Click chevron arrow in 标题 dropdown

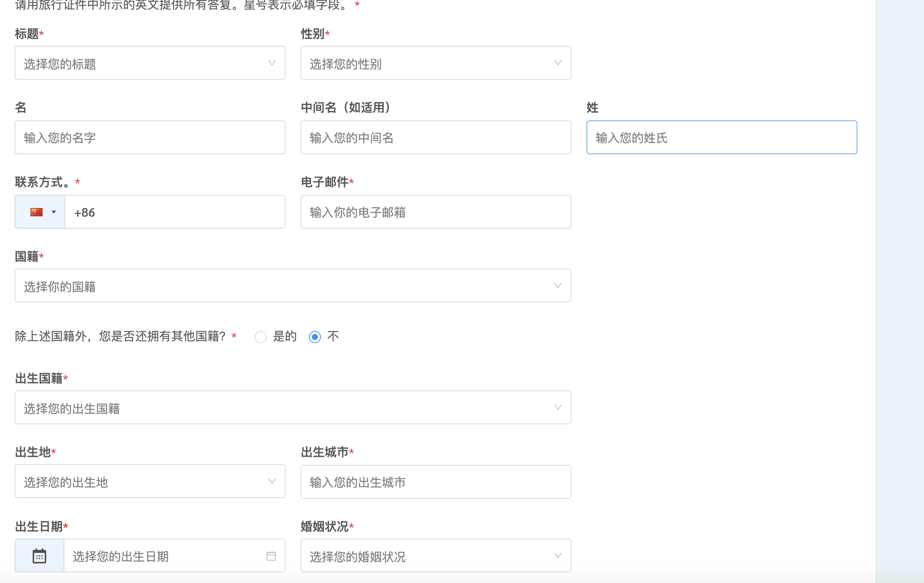pyautogui.click(x=272, y=63)
